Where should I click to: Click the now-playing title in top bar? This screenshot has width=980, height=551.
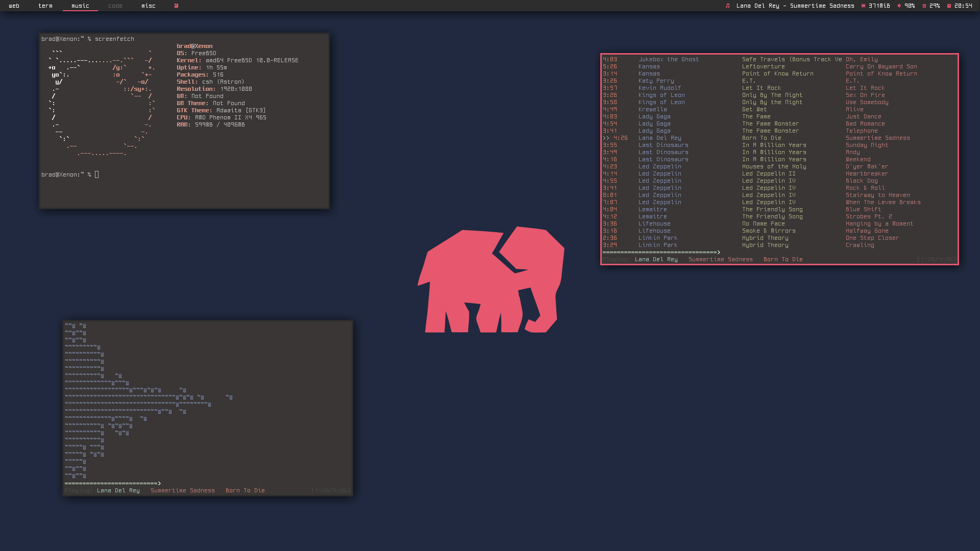(x=795, y=6)
